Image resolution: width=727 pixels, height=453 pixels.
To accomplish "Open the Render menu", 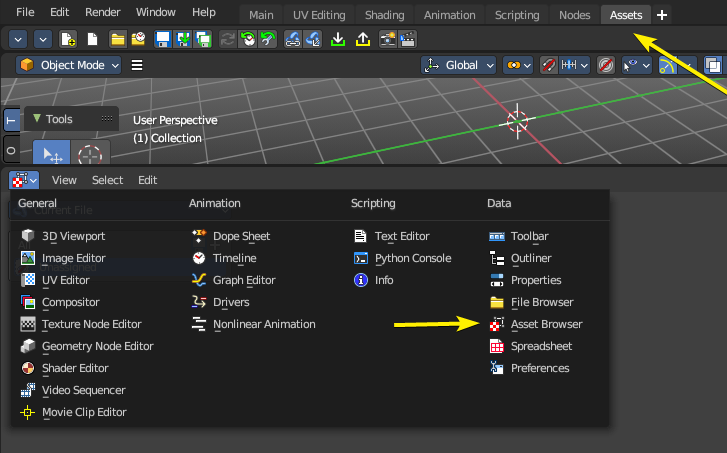I will click(x=102, y=12).
